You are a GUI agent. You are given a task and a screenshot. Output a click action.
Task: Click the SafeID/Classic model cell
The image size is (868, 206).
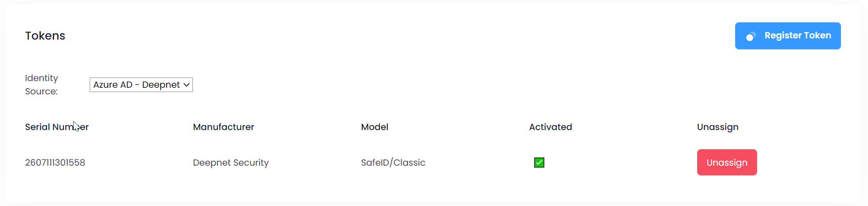coord(393,163)
